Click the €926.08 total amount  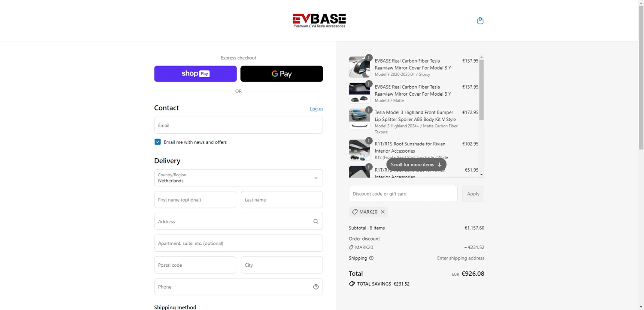[473, 274]
